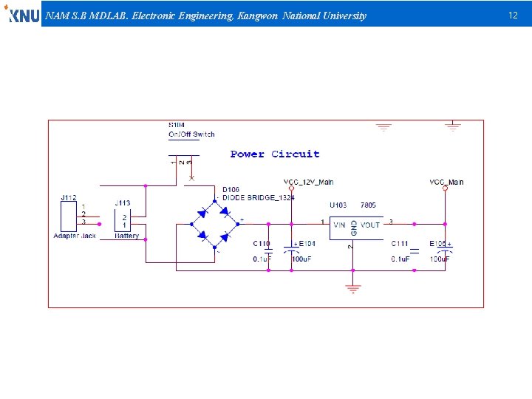Screen dimensions: 532x399
Task: Click the 'Adapter Jack' label
Action: click(75, 236)
